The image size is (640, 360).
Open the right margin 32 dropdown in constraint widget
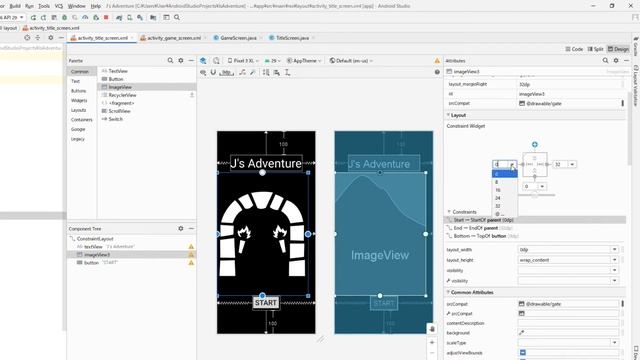click(x=572, y=164)
